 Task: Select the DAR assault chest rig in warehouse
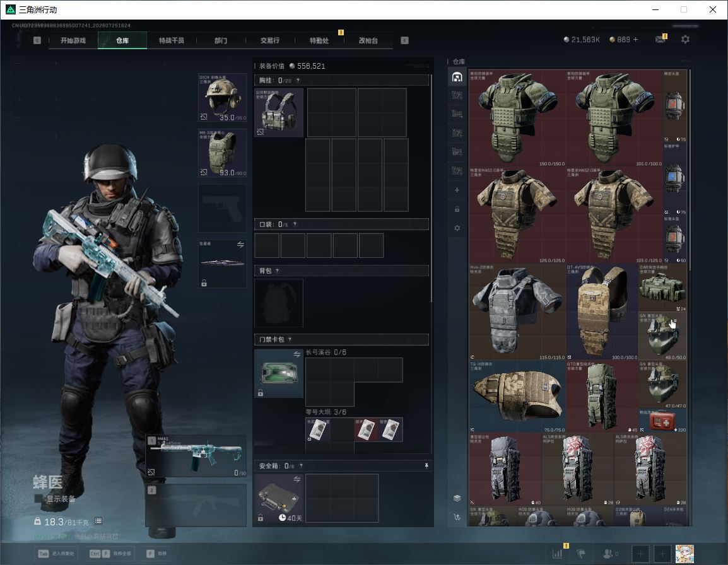tap(662, 288)
